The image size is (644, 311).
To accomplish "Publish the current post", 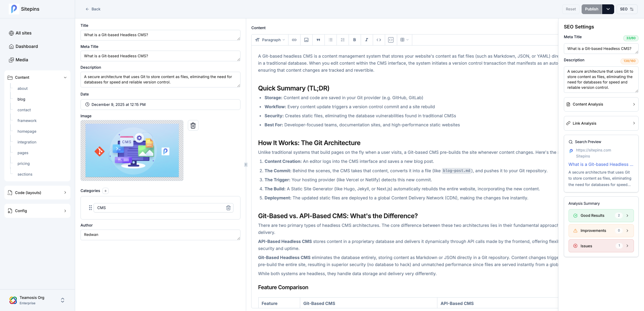I will coord(591,9).
